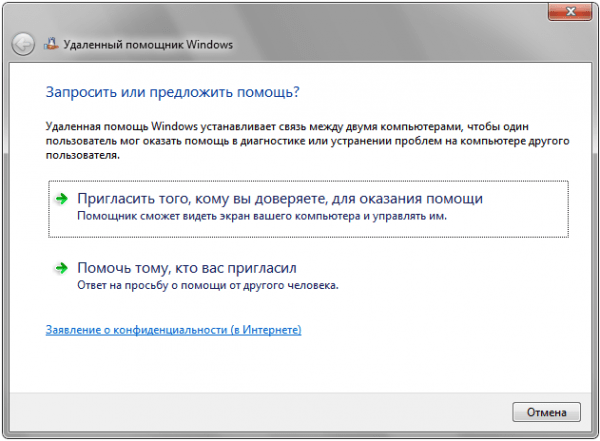Close the Удаленный помощник Windows dialog
600x441 pixels.
(570, 11)
